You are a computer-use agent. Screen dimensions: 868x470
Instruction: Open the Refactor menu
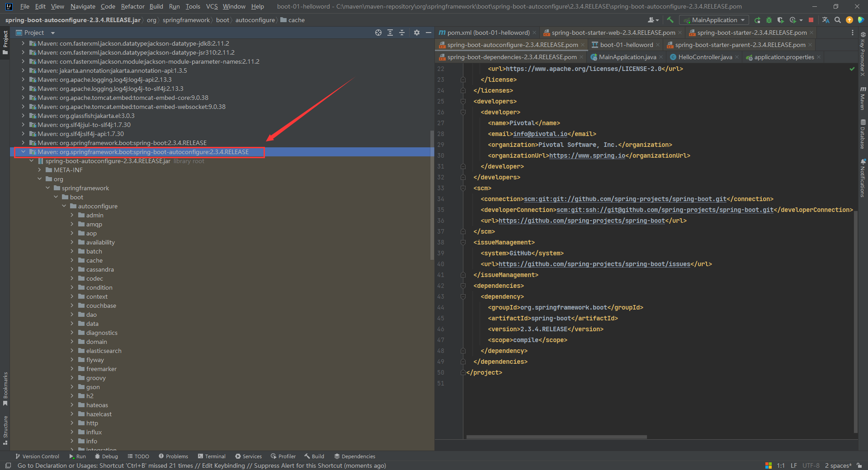pos(132,6)
